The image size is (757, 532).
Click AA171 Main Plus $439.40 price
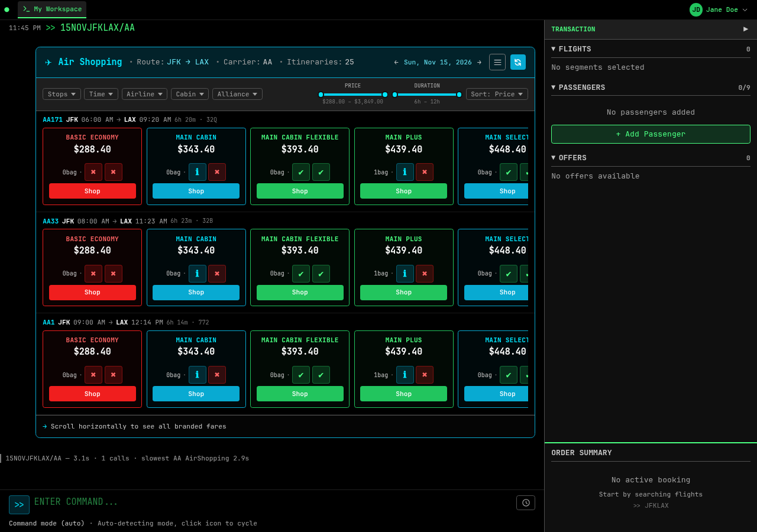pyautogui.click(x=403, y=150)
